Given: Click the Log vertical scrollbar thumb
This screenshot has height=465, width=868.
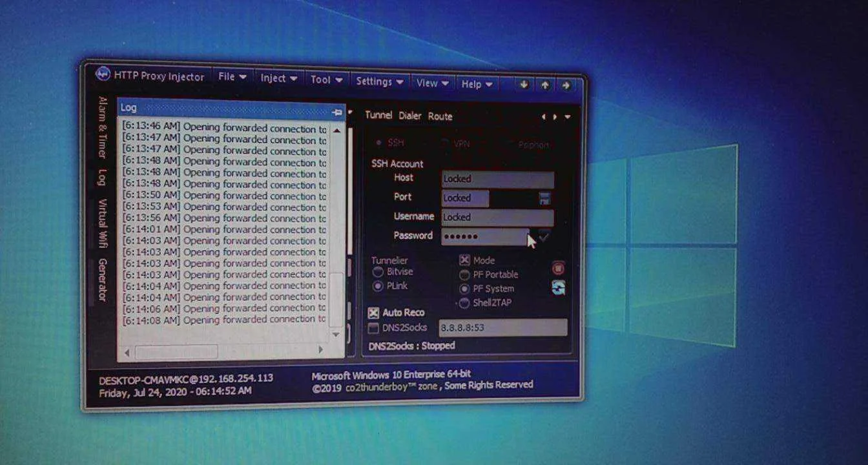Looking at the screenshot, I should pyautogui.click(x=336, y=299).
